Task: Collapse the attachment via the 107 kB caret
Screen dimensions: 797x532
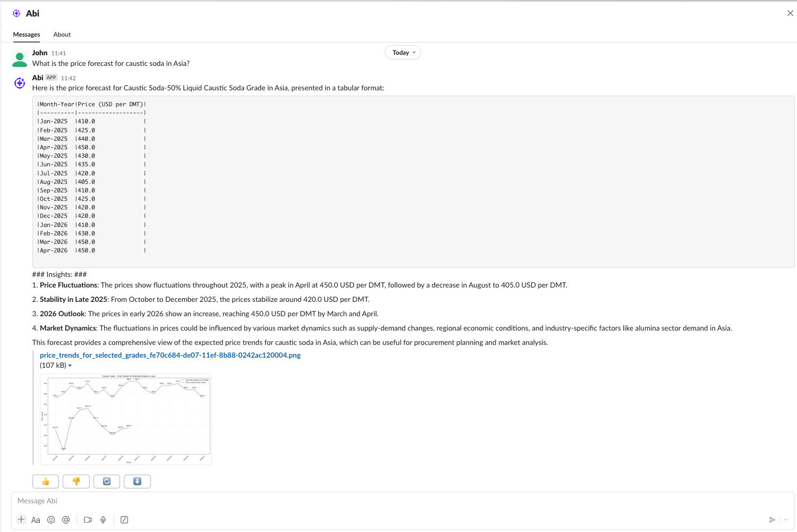Action: coord(70,366)
